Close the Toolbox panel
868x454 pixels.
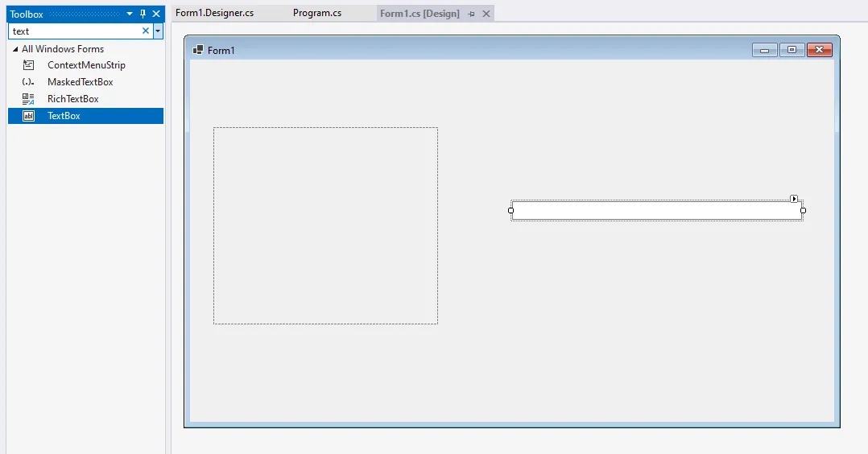(x=156, y=14)
